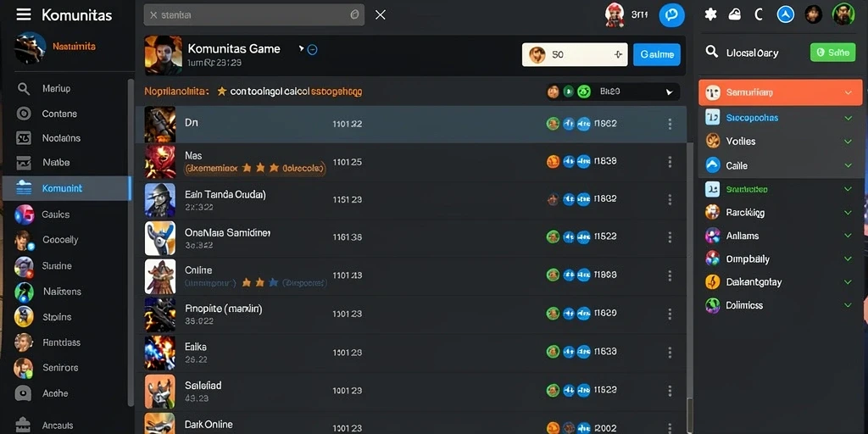Open the dropdown arrow in the filter bar
868x434 pixels.
tap(669, 92)
